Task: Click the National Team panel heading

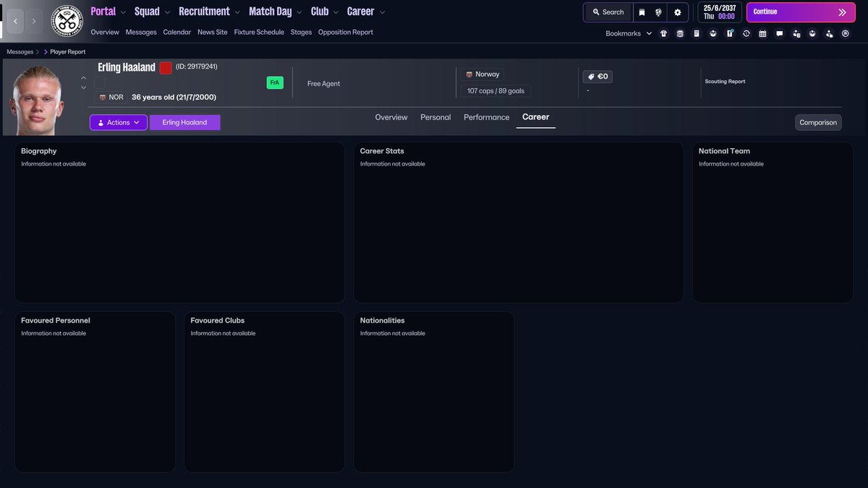Action: tap(724, 151)
